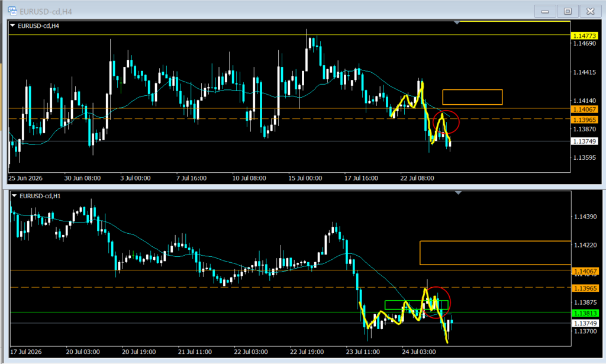Image resolution: width=606 pixels, height=364 pixels.
Task: Select the yellow 1.14773 price label
Action: click(584, 36)
